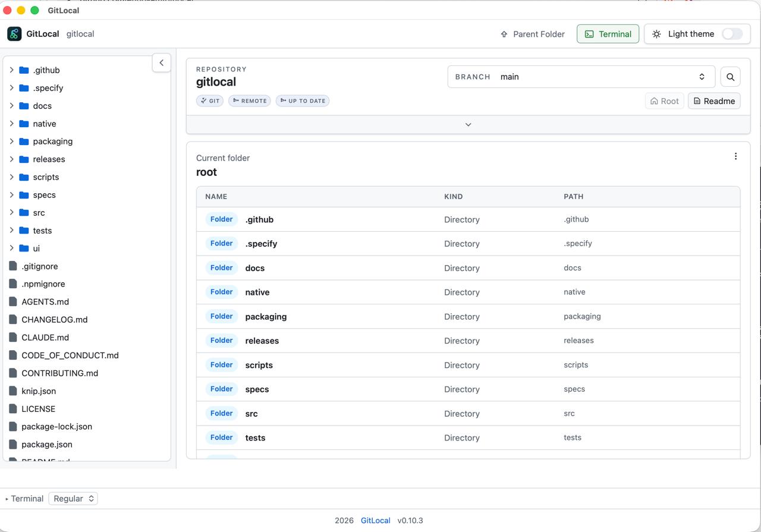Viewport: 761px width, 532px height.
Task: Click the docs folder icon in sidebar
Action: coord(24,106)
